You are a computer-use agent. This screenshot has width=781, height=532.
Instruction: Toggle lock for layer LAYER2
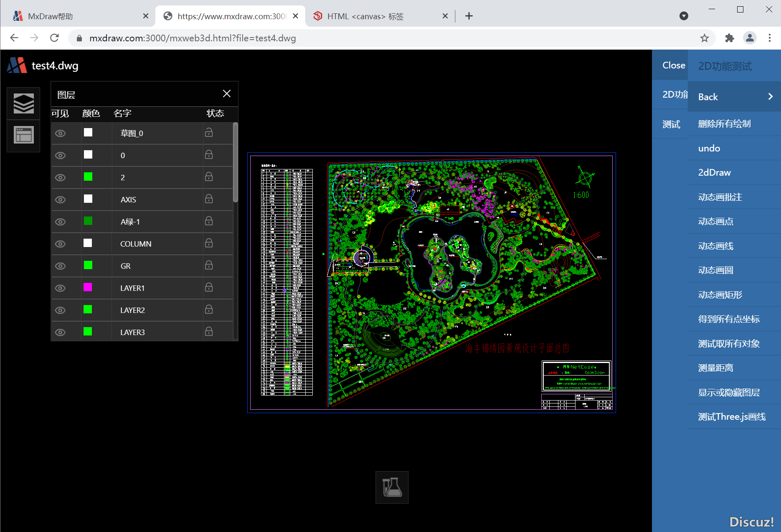point(209,310)
